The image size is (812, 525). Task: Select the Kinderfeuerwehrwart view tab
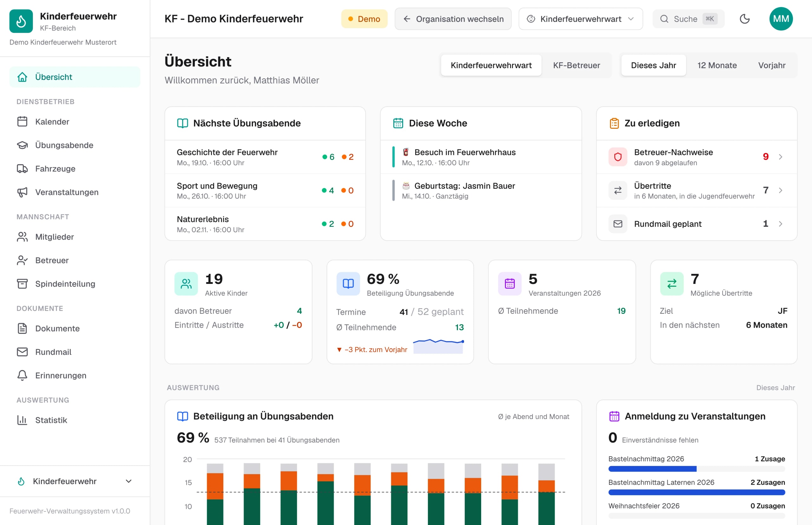tap(491, 65)
